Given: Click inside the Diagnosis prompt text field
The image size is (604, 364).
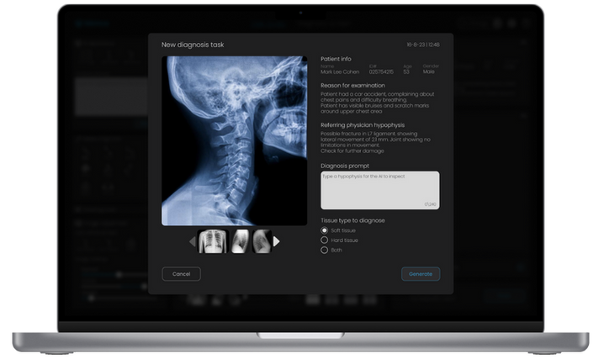Looking at the screenshot, I should click(379, 190).
